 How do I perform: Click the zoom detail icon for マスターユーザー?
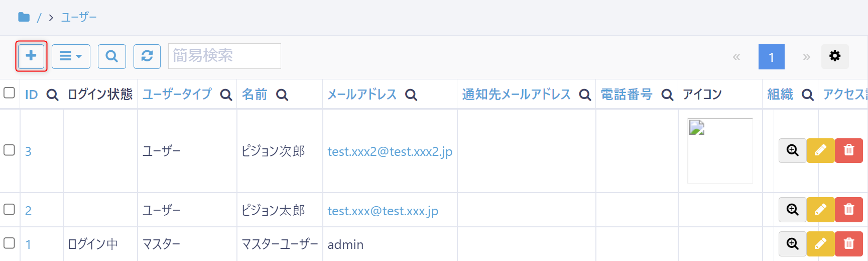793,244
